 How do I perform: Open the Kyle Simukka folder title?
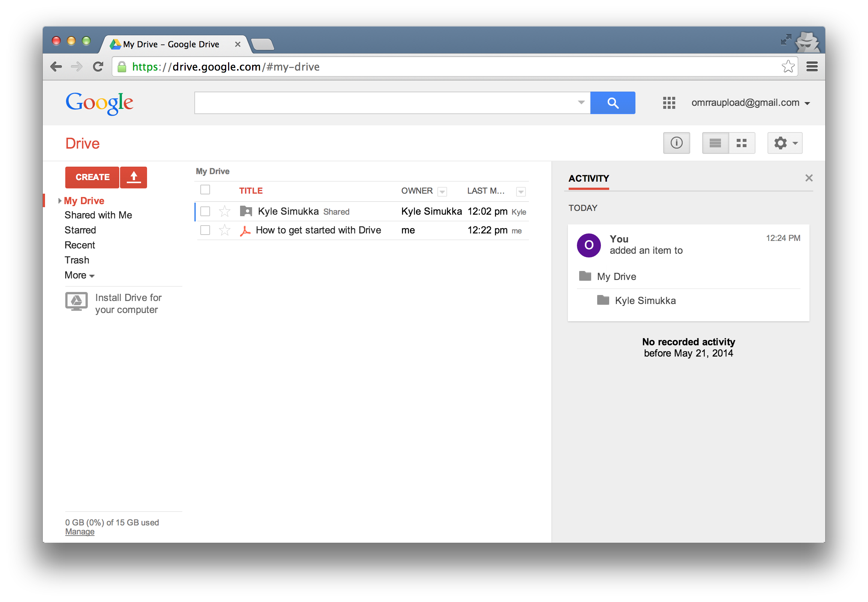tap(288, 212)
